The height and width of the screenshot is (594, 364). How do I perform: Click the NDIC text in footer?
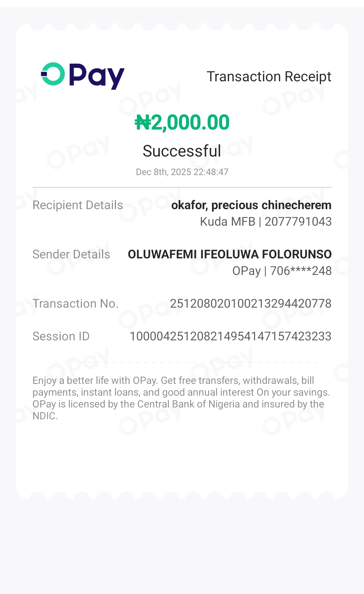45,416
